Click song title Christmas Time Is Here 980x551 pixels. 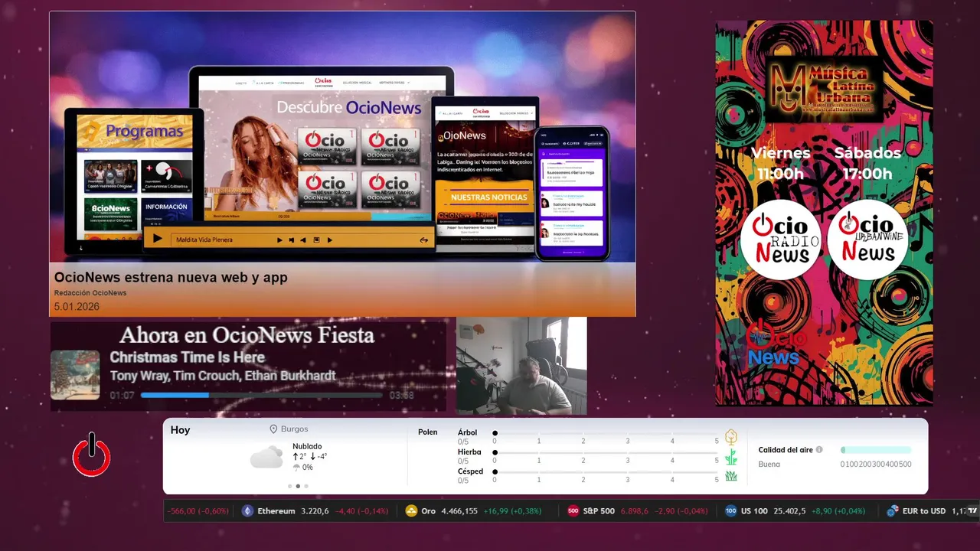coord(187,357)
